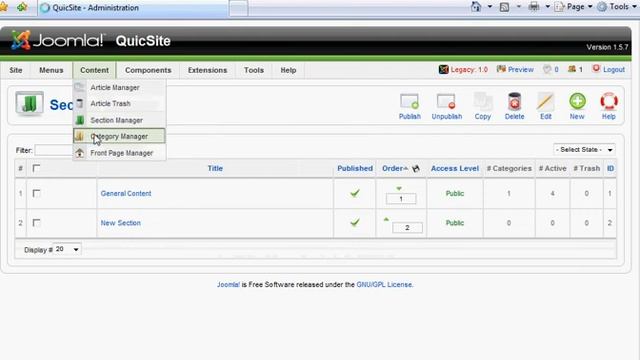Click the Unpublish toolbar icon
The width and height of the screenshot is (640, 360).
(446, 102)
